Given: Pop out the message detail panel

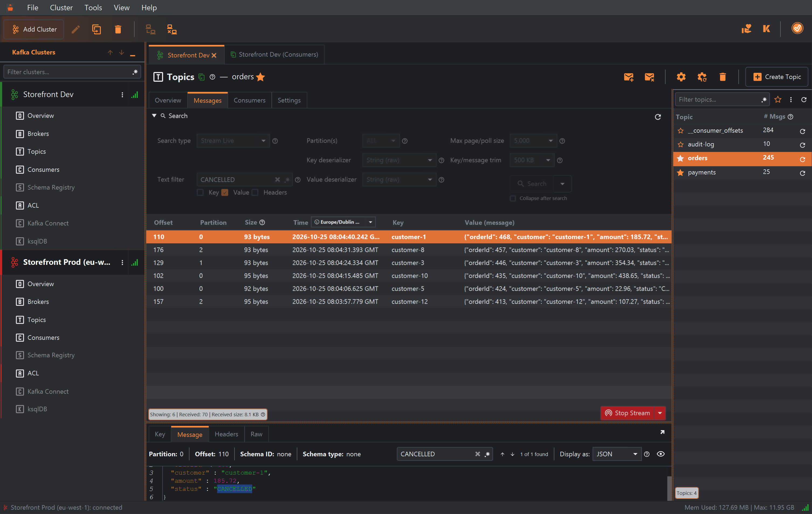Looking at the screenshot, I should tap(662, 432).
